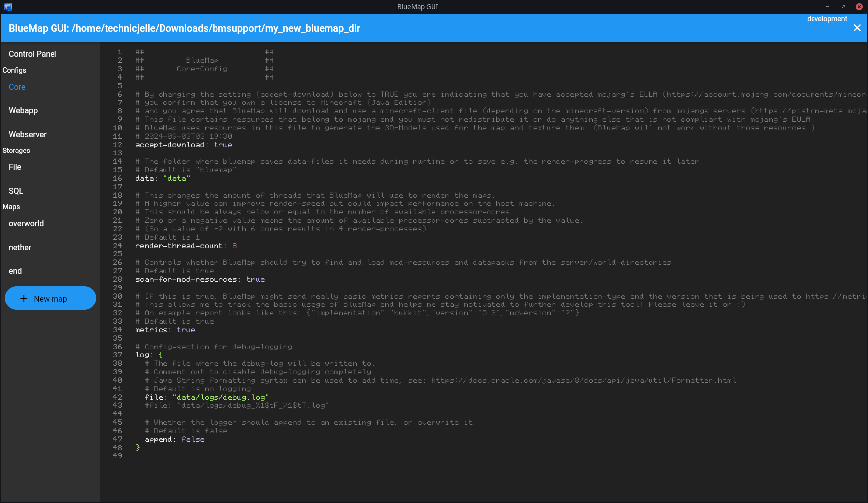Viewport: 868px width, 503px height.
Task: Click the scan-for-mod-resources setting line
Action: click(x=200, y=279)
